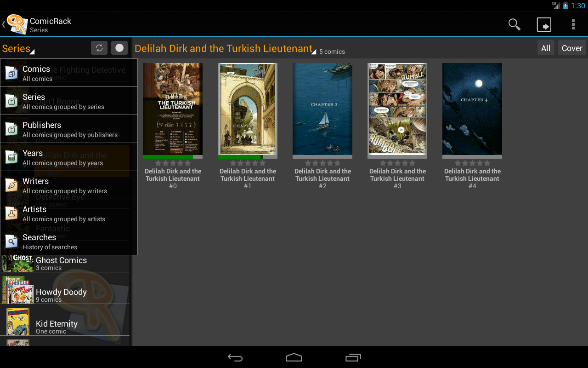Click the Cover view button
Image resolution: width=588 pixels, height=368 pixels.
tap(572, 48)
